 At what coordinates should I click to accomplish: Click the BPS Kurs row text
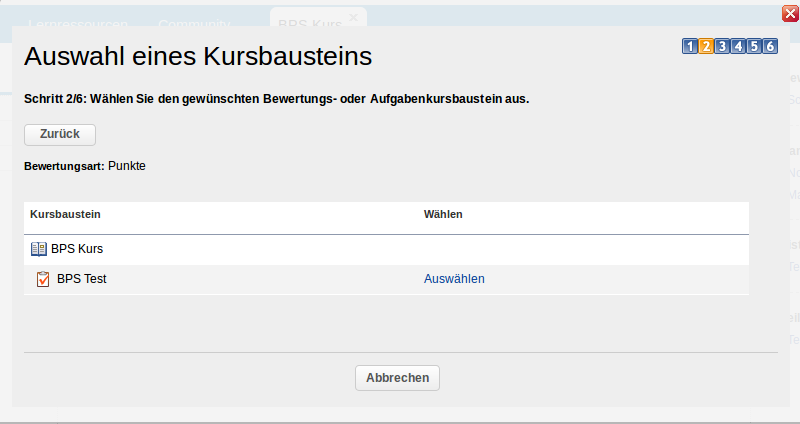click(77, 248)
